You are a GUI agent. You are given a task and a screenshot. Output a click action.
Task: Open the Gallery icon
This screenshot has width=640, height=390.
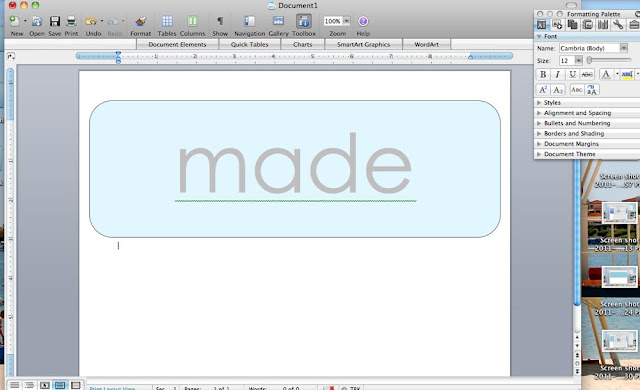(278, 21)
